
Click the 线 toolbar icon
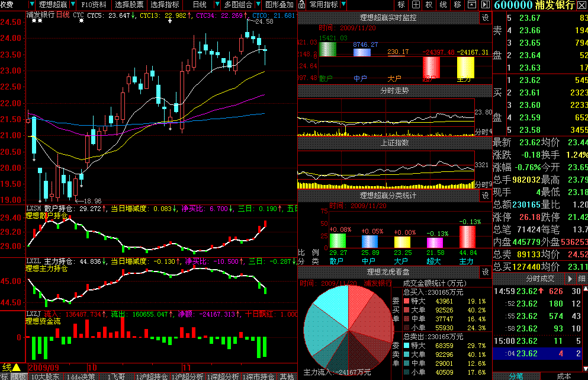444,5
